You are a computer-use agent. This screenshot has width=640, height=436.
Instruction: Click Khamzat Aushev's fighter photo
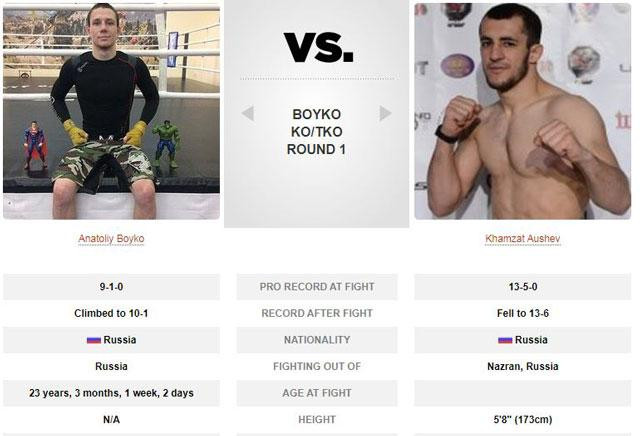522,111
